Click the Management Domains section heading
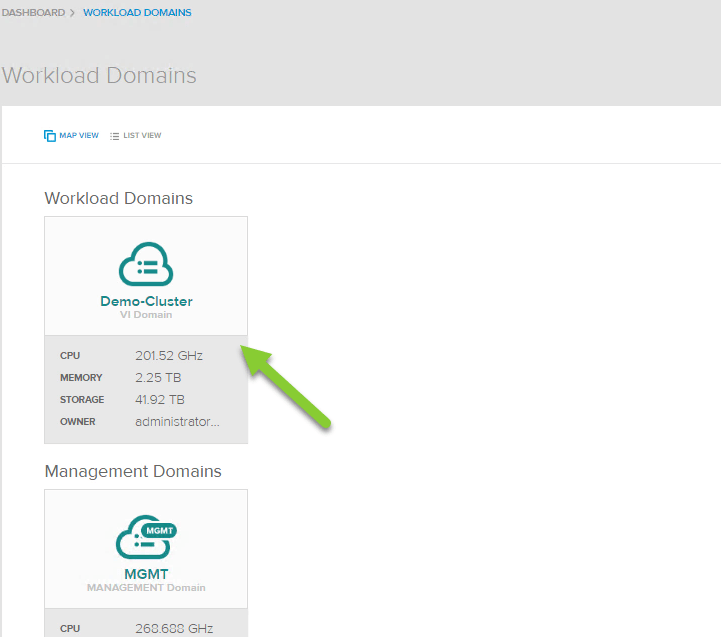 [133, 471]
